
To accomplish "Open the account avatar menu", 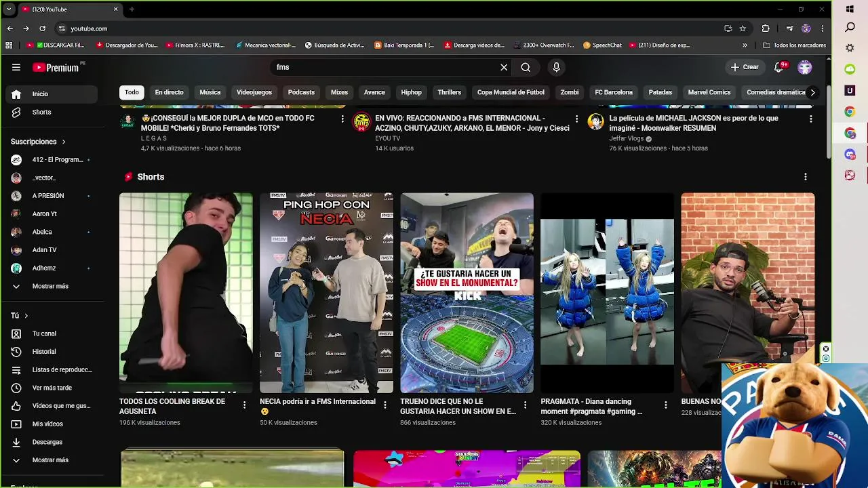I will coord(805,67).
